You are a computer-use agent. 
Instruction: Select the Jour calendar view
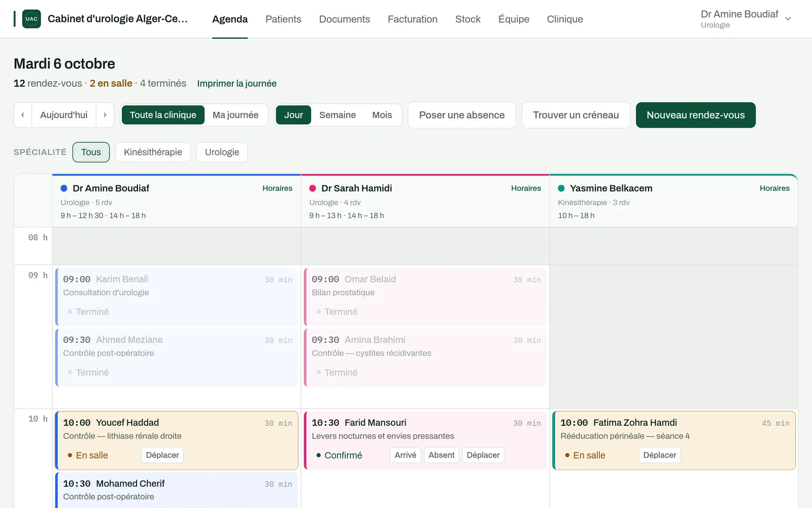293,115
